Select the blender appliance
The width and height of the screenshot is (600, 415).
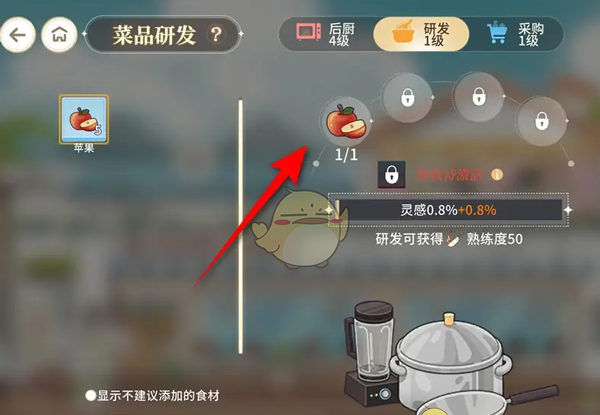370,354
